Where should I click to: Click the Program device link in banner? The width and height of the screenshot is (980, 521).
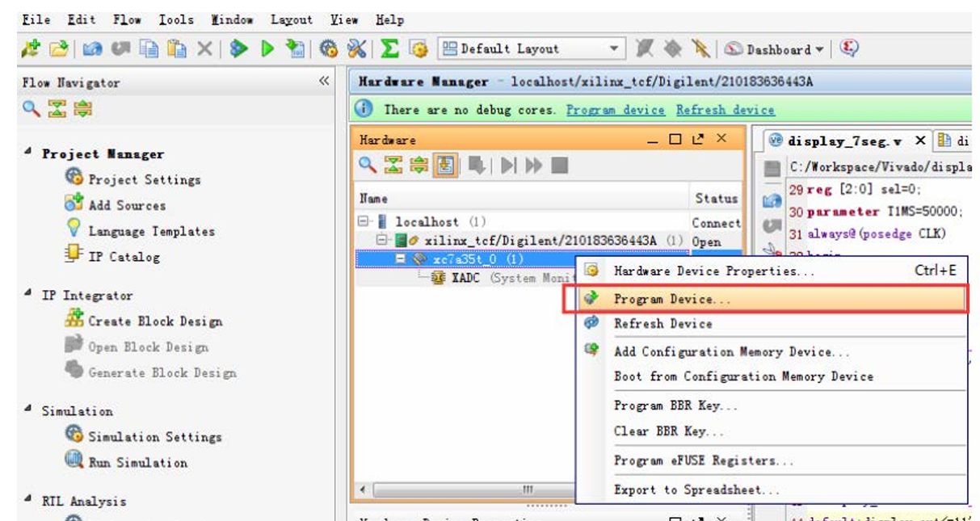click(616, 110)
